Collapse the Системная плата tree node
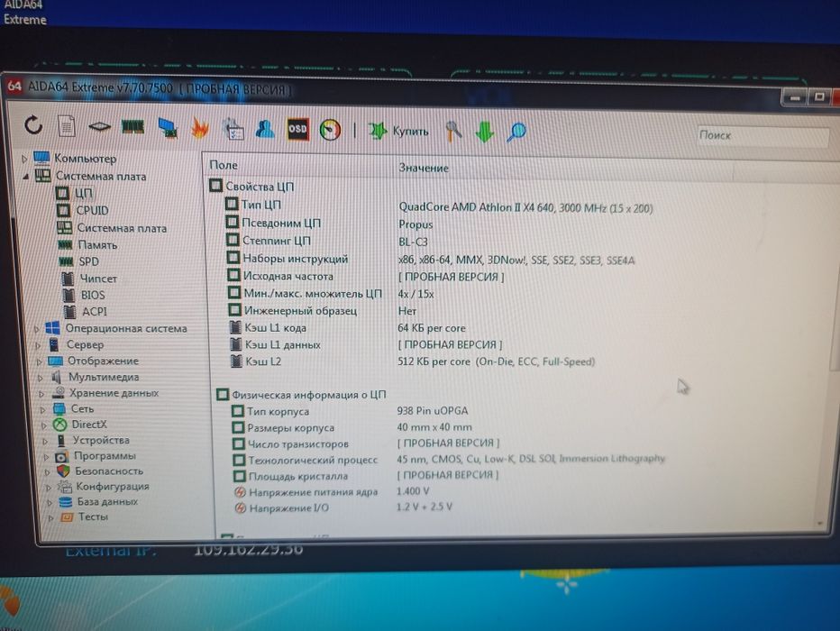Viewport: 840px width, 631px height. point(26,176)
